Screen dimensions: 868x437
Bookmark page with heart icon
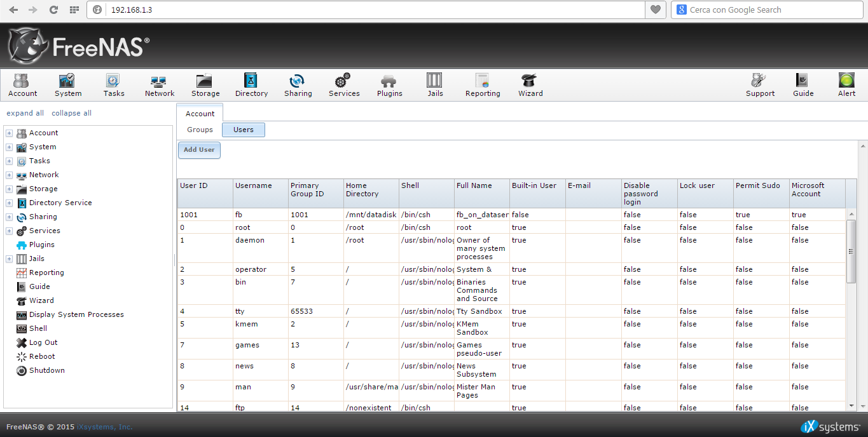tap(656, 10)
